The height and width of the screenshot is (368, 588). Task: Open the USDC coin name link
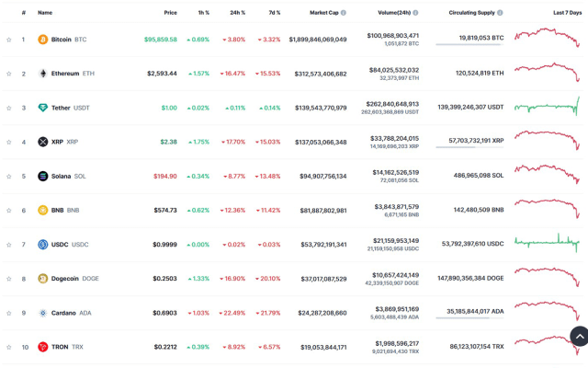pos(59,245)
